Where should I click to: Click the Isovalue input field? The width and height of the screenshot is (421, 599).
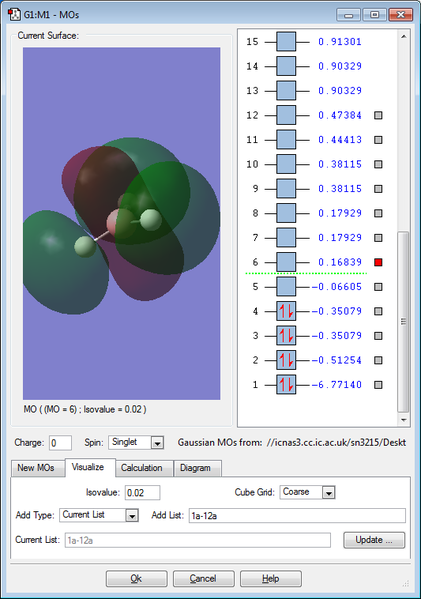pyautogui.click(x=142, y=492)
